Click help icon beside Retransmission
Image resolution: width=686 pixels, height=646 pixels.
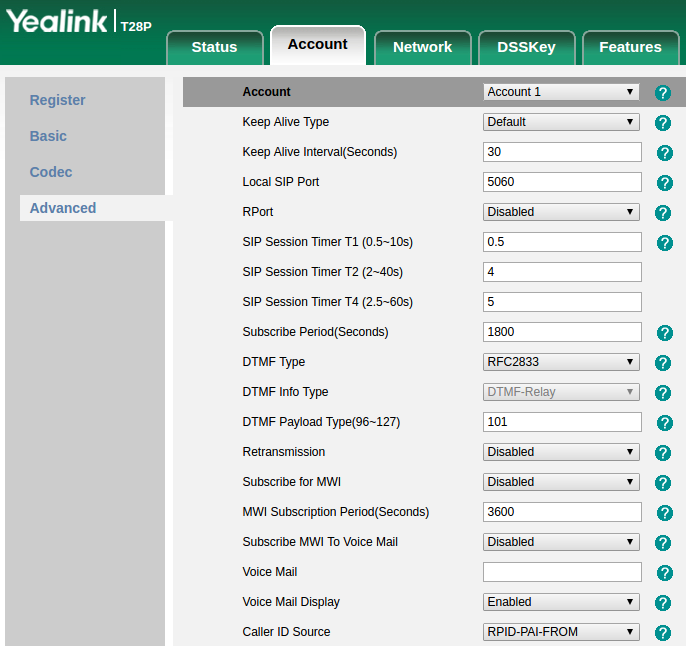(x=662, y=453)
